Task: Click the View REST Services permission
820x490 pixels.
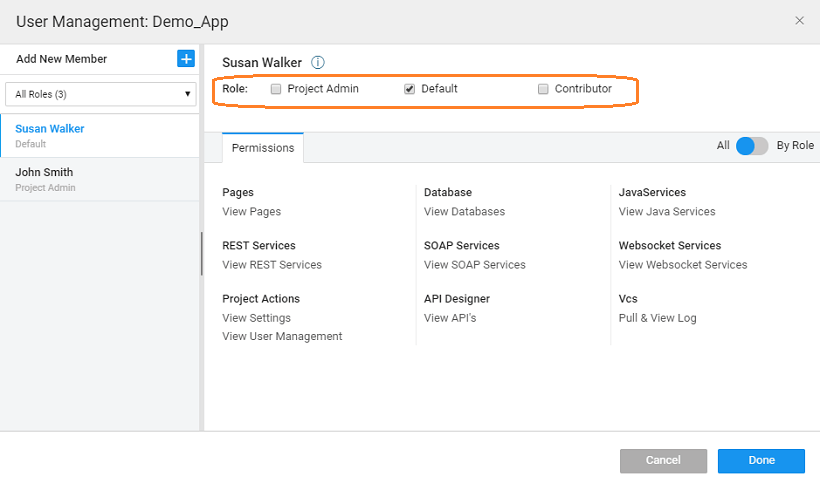Action: [x=272, y=265]
